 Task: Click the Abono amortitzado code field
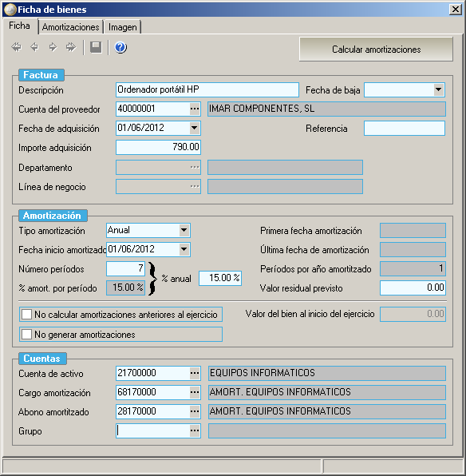pyautogui.click(x=153, y=411)
